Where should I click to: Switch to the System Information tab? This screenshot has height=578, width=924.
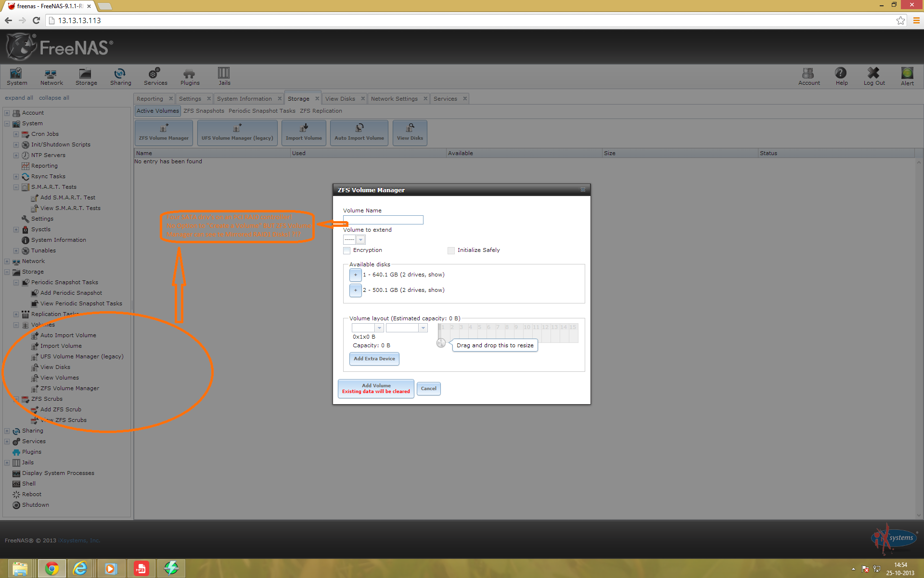tap(244, 99)
